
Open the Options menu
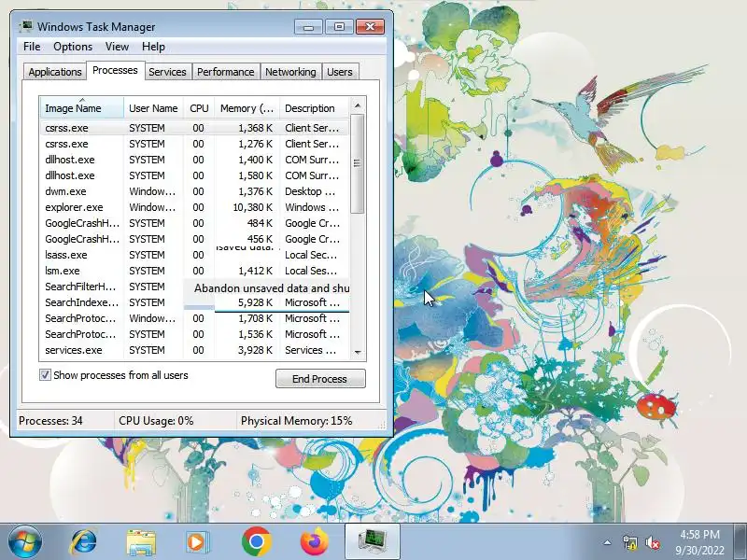(73, 47)
